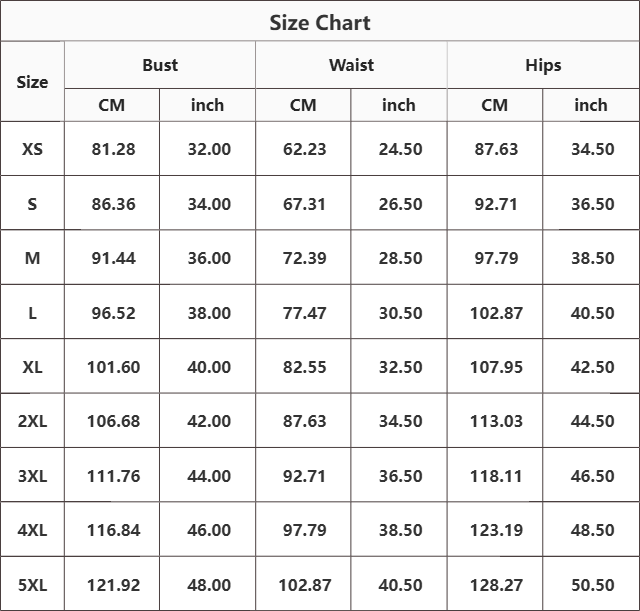Select the 5XL size row label

tap(32, 585)
